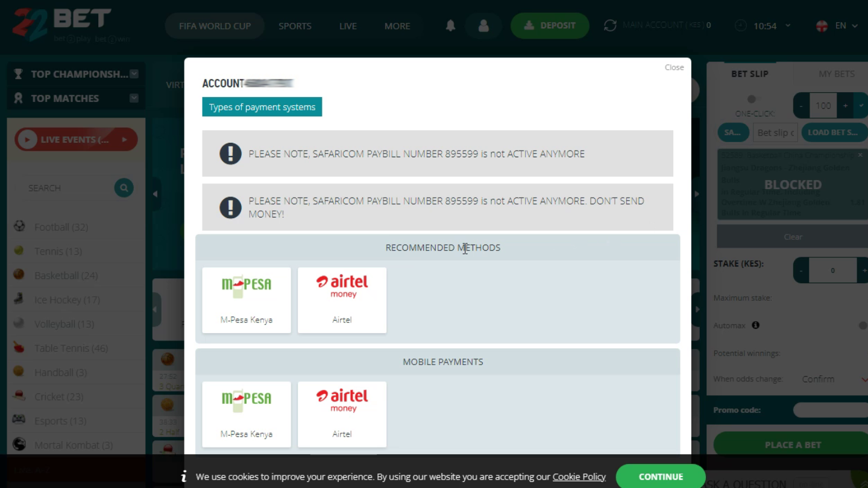Open the EN language dropdown

tap(837, 26)
